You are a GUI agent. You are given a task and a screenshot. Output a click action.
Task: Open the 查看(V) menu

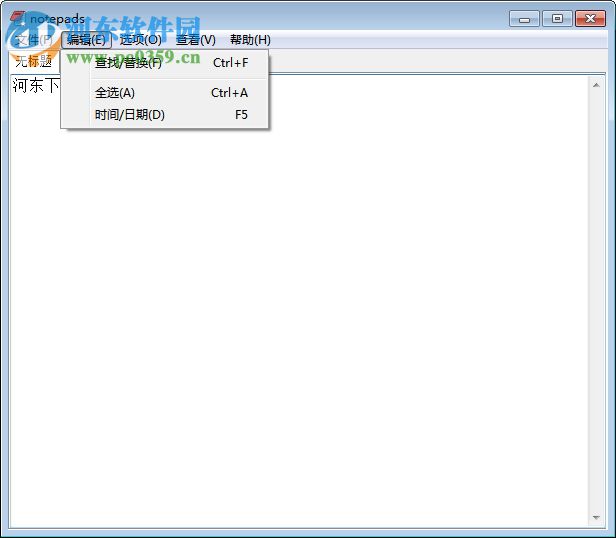click(196, 40)
